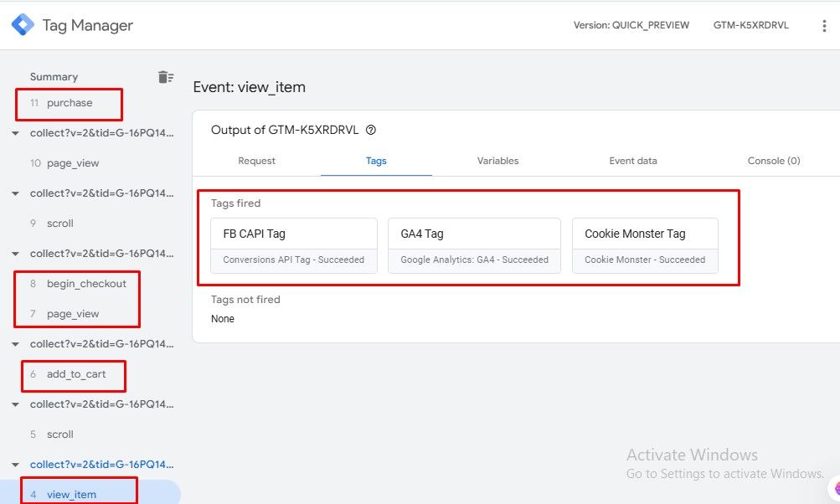Select event 10 page_view
The height and width of the screenshot is (504, 840).
coord(73,162)
